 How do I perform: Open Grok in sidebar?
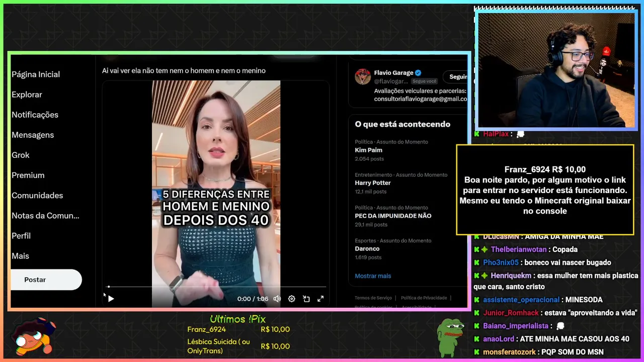pyautogui.click(x=21, y=155)
